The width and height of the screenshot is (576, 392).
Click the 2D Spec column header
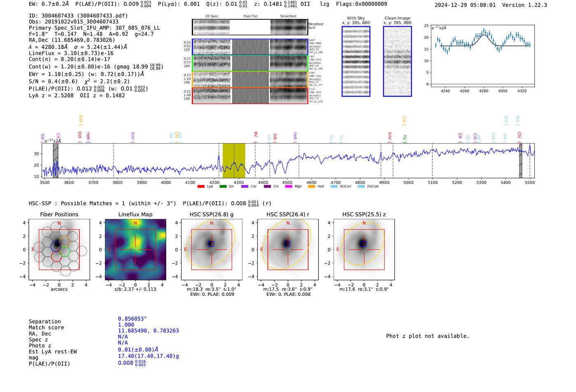click(x=212, y=16)
